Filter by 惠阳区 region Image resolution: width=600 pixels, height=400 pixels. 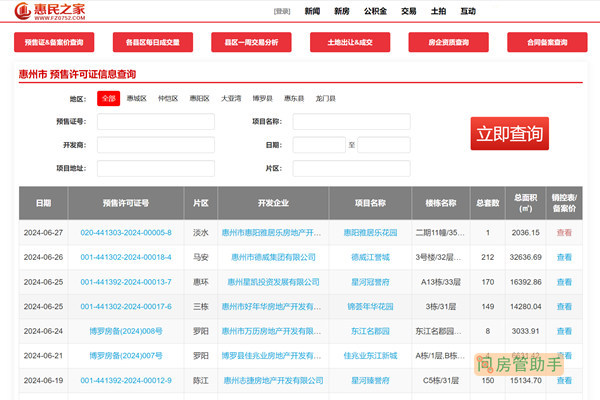point(199,98)
